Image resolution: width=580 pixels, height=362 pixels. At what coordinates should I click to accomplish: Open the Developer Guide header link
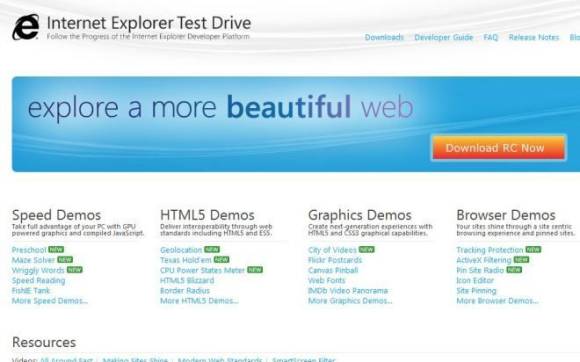[444, 37]
